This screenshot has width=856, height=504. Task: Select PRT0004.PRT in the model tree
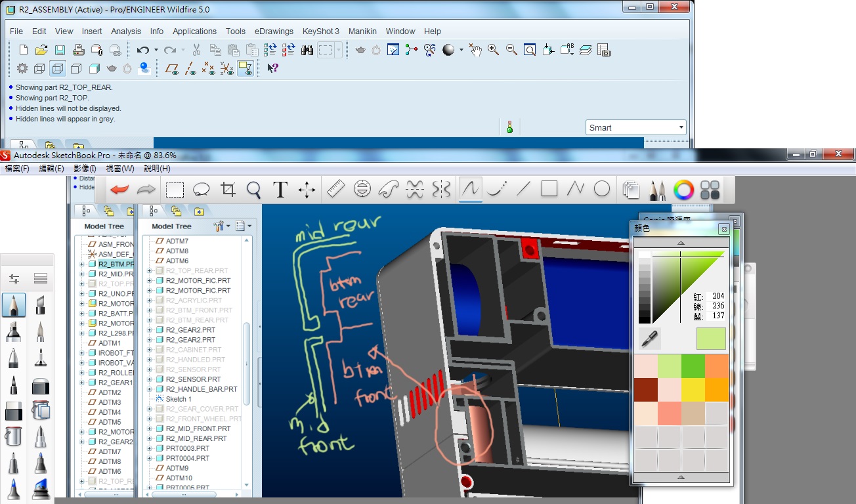188,458
